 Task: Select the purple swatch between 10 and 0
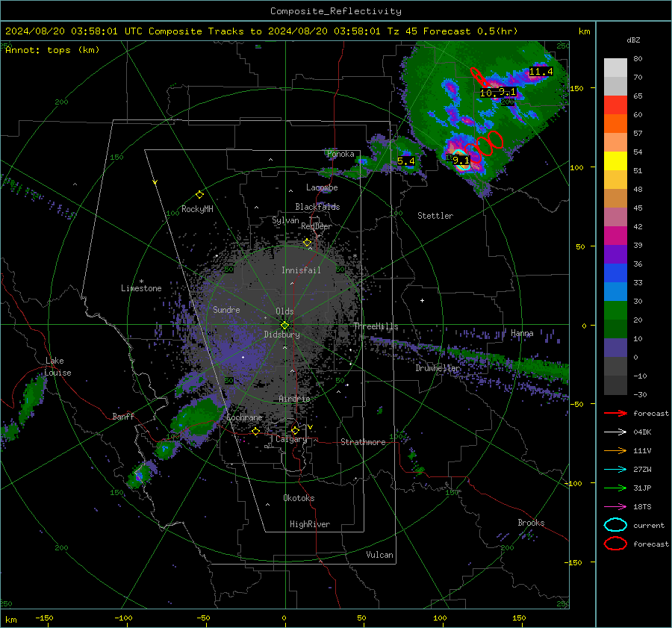615,348
